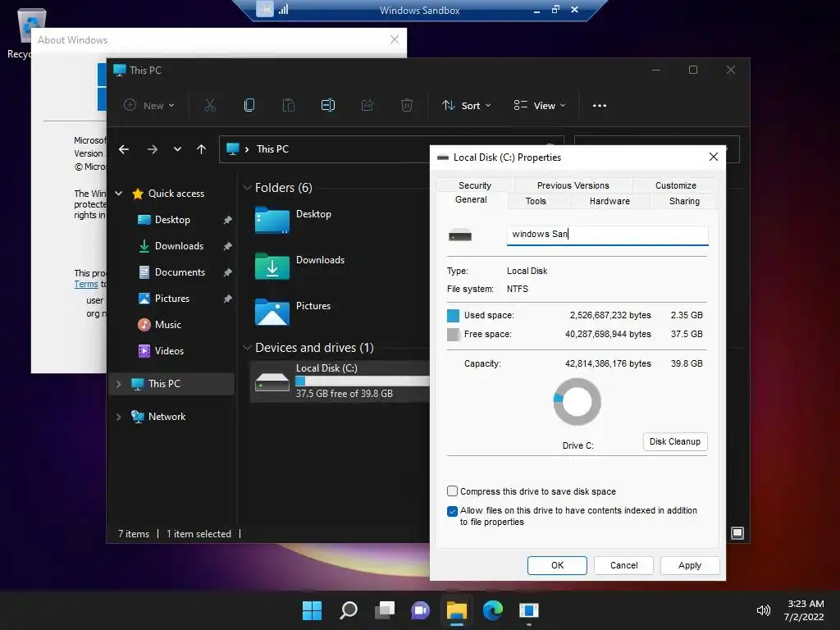Select the Local Disk (C:) drive icon

[272, 382]
